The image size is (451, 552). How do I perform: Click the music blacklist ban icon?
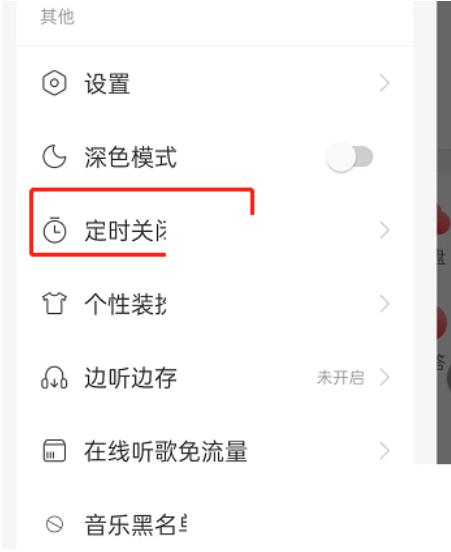click(x=55, y=525)
